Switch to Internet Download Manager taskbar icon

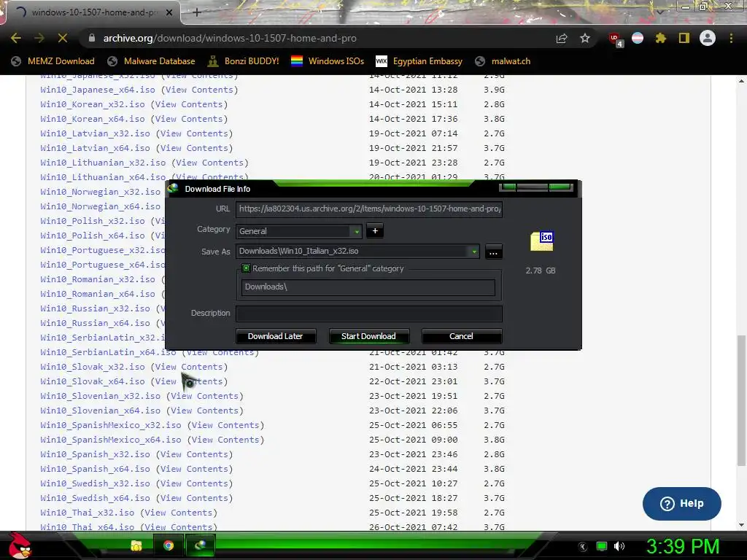click(200, 545)
